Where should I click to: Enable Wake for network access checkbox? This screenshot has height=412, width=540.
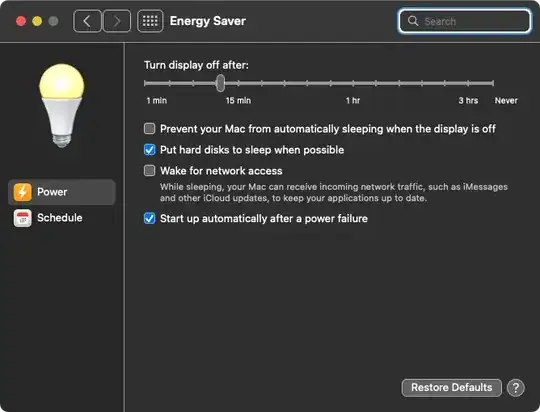point(149,171)
